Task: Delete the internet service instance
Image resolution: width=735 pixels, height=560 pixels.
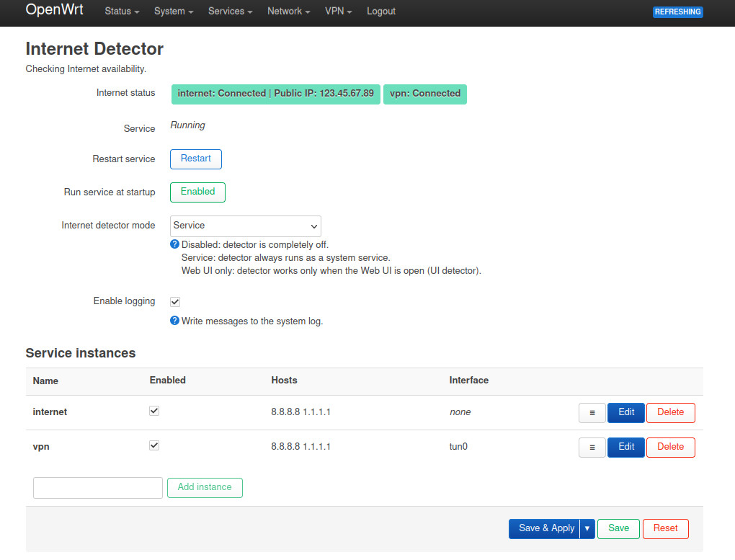Action: tap(670, 412)
